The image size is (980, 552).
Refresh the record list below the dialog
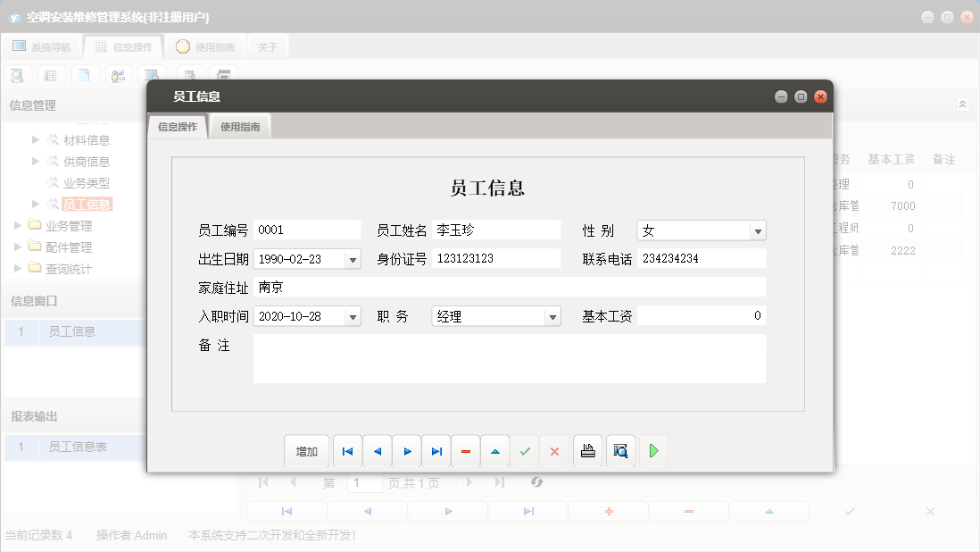coord(537,481)
